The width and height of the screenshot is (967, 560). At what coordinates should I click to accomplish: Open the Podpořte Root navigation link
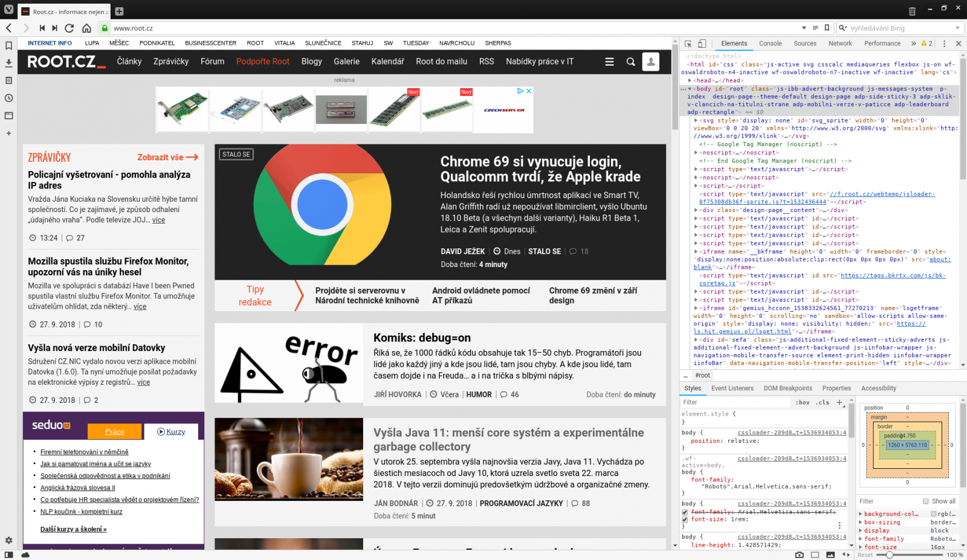click(263, 62)
